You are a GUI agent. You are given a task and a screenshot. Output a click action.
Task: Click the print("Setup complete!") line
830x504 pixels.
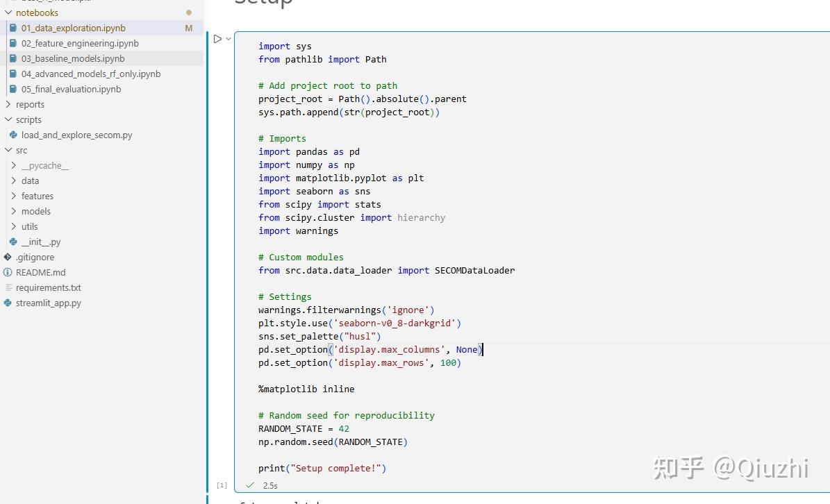coord(322,469)
